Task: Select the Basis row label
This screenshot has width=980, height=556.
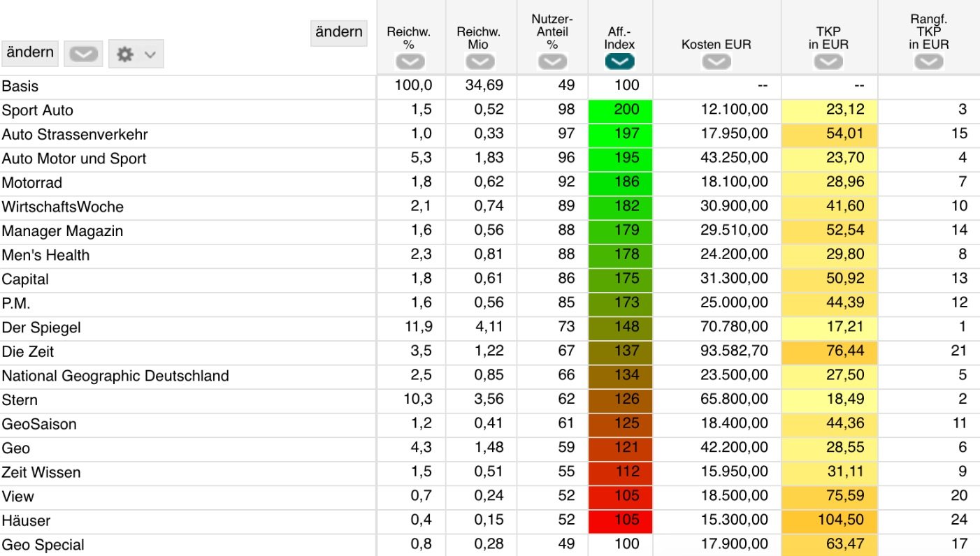Action: point(20,87)
